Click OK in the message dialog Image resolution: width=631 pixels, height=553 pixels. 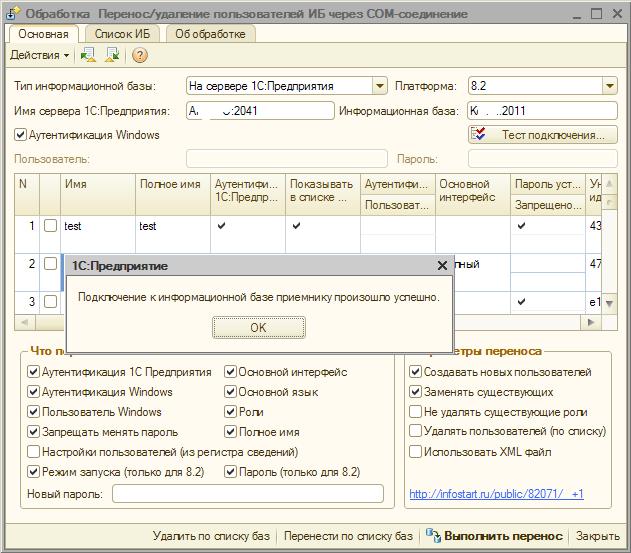coord(258,328)
